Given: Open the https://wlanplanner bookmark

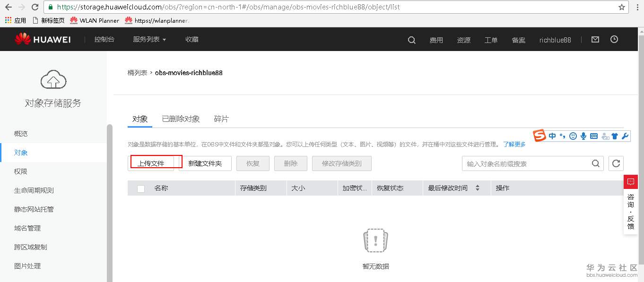Looking at the screenshot, I should pyautogui.click(x=157, y=20).
